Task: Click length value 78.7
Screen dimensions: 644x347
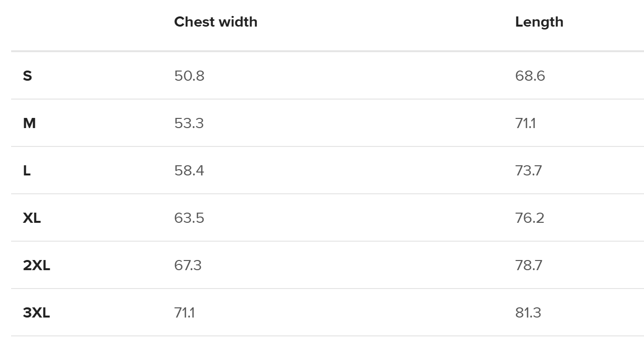Action: click(529, 265)
